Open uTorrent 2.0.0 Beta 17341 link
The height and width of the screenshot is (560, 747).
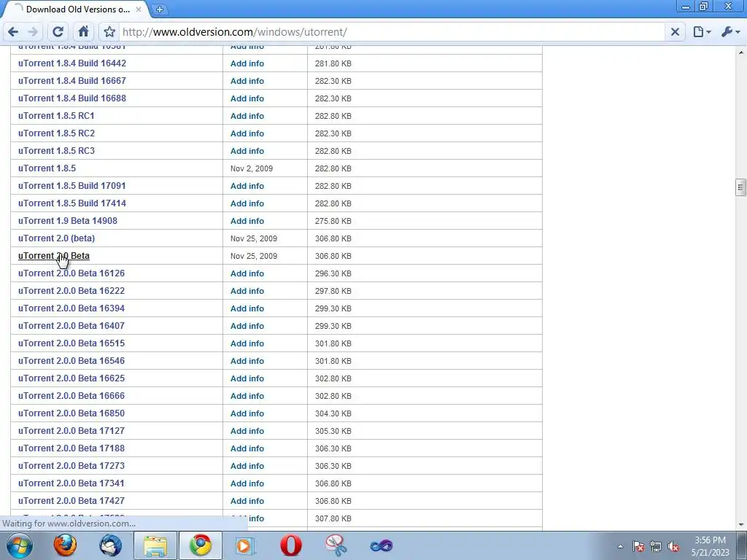[x=71, y=483]
